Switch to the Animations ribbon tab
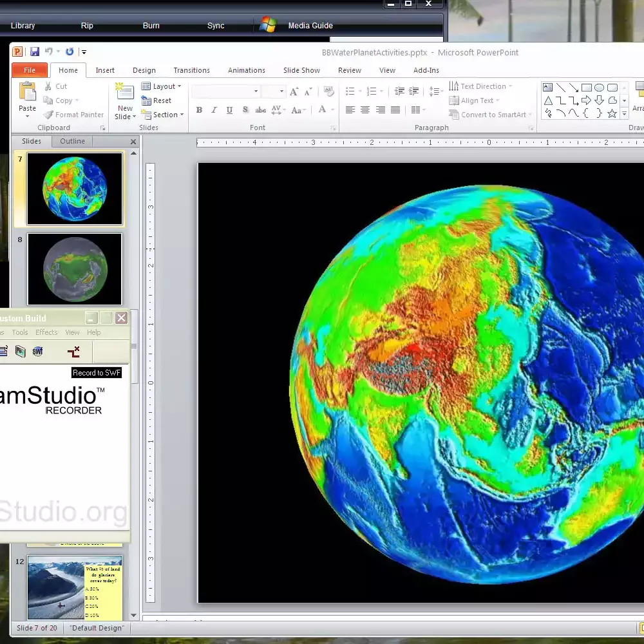 click(247, 70)
